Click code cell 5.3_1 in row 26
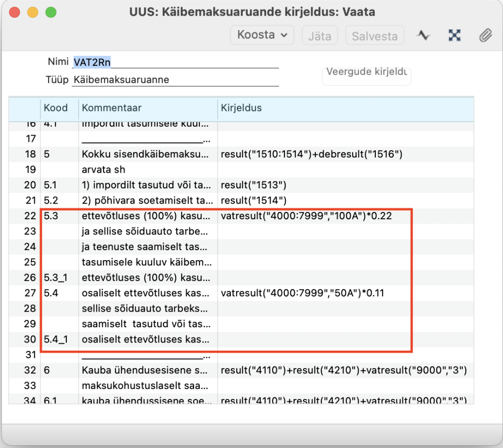Screen dimensions: 503x448 point(56,278)
